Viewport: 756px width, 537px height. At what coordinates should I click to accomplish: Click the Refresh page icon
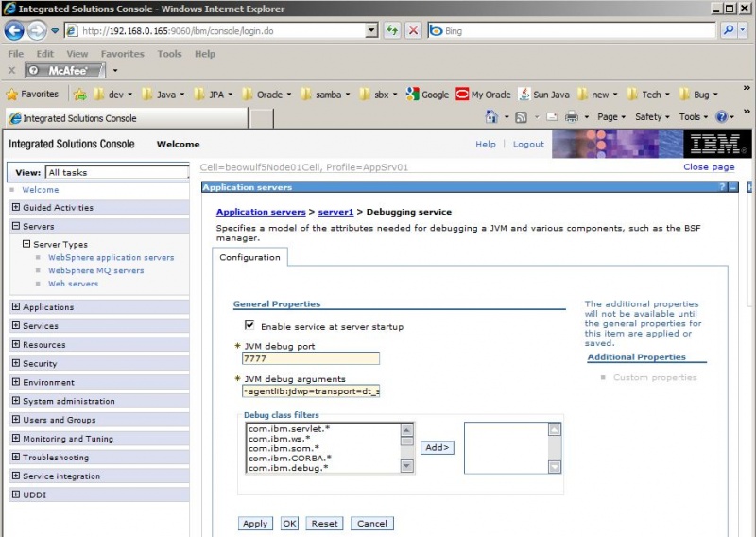coord(392,30)
